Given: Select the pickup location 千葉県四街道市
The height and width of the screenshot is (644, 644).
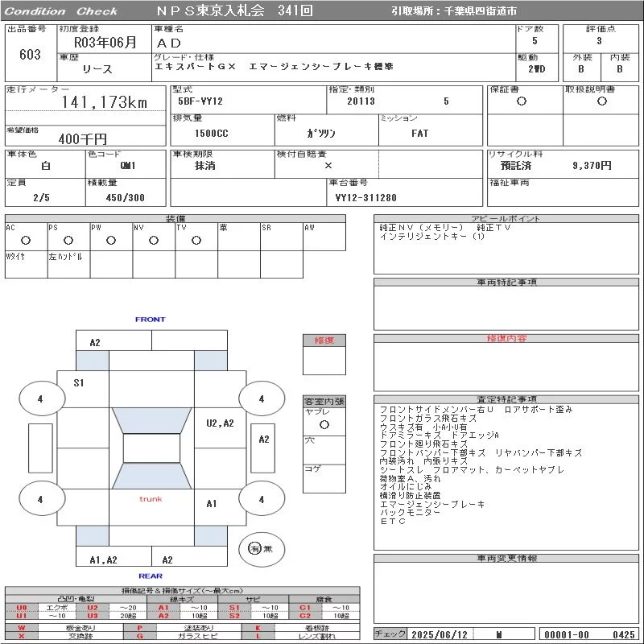Looking at the screenshot, I should tap(481, 11).
